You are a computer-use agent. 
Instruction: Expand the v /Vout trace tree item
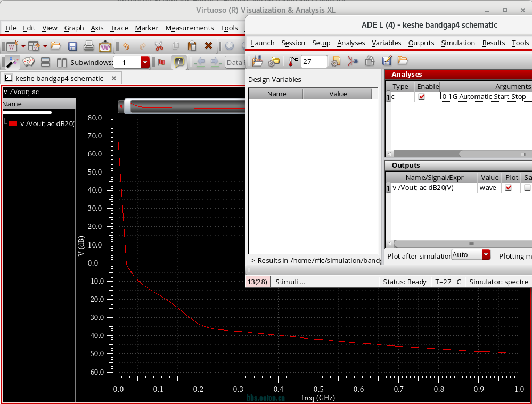tap(5, 123)
